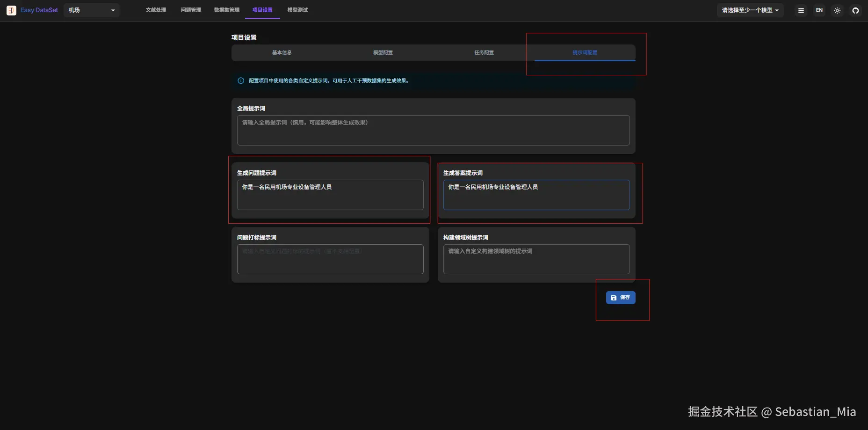Screen dimensions: 868x430
Task: Open the list panel icon near EN button
Action: pos(800,10)
